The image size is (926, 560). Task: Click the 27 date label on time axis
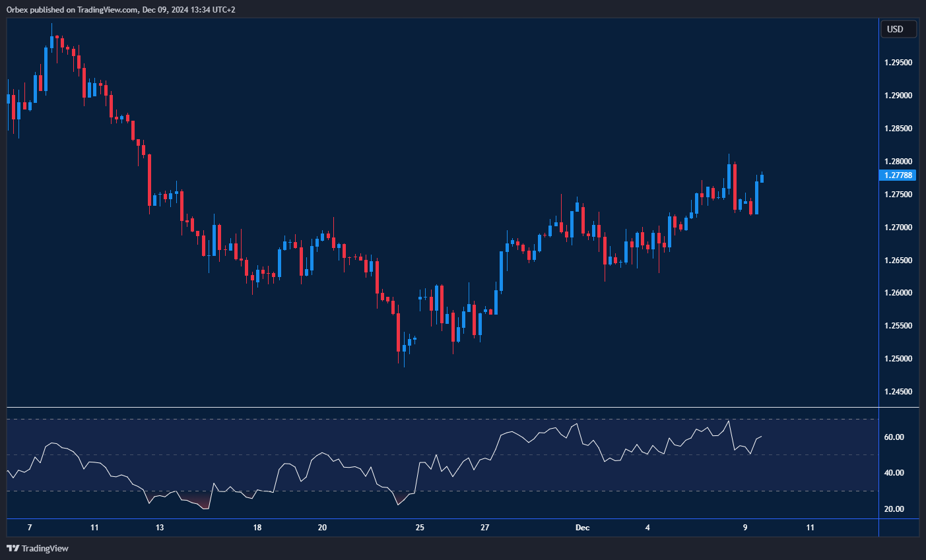pyautogui.click(x=485, y=528)
